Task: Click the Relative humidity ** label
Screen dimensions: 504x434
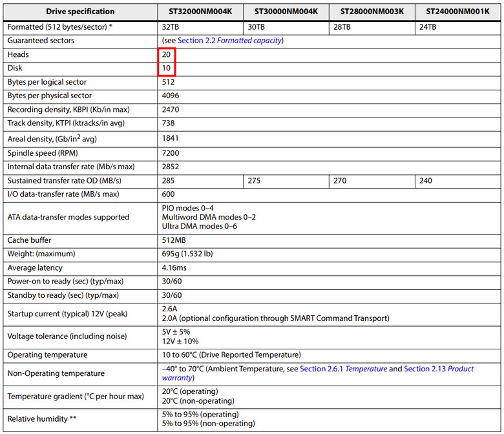Action: click(42, 419)
